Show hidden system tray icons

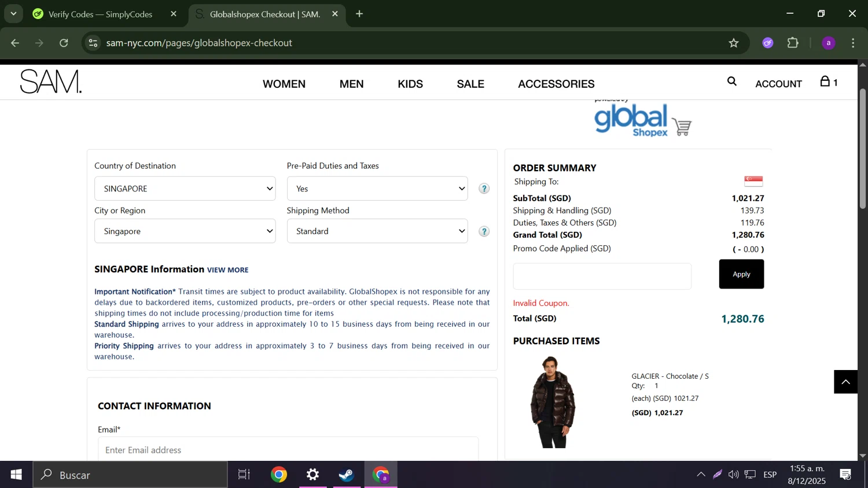(701, 475)
